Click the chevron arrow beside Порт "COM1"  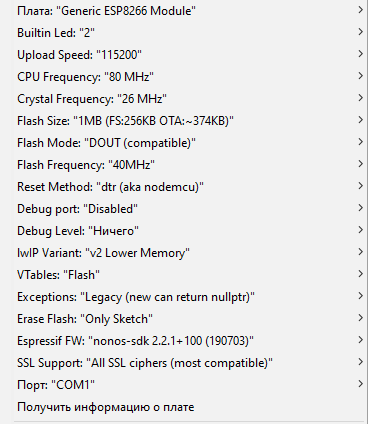(360, 384)
